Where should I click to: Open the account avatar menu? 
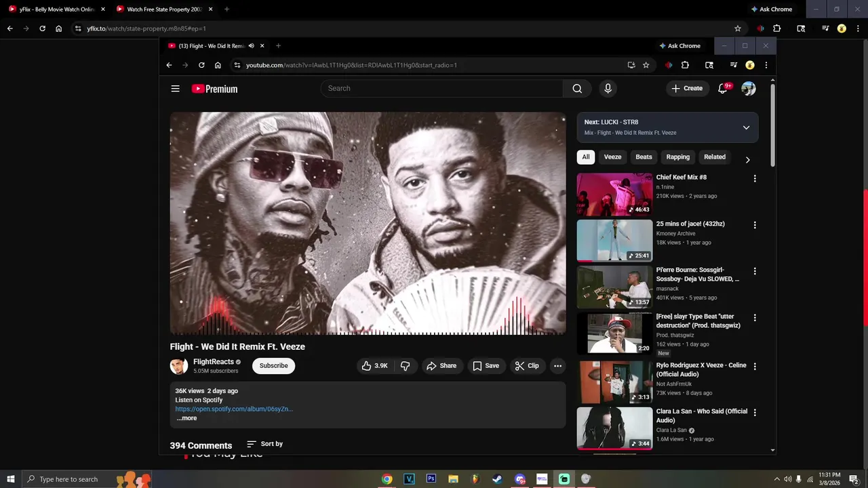coord(749,89)
